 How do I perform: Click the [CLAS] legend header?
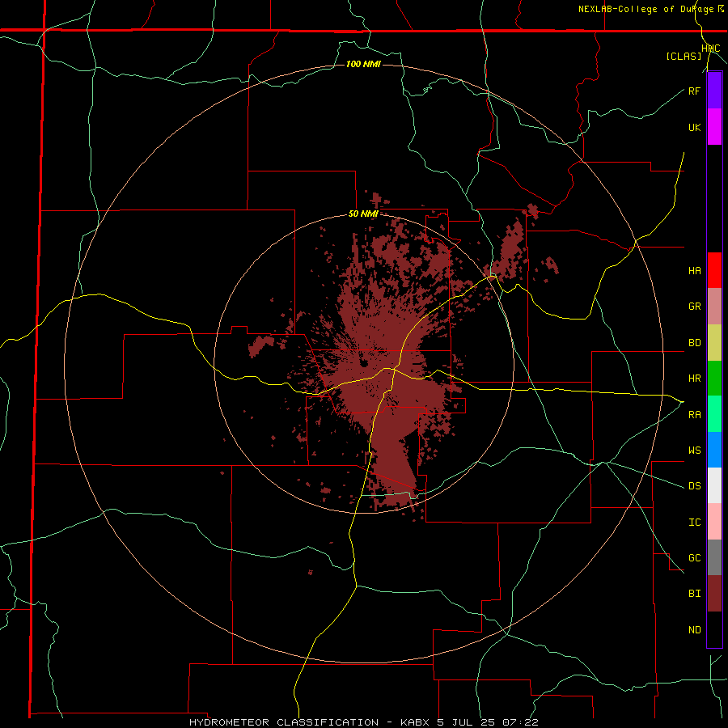coord(684,57)
